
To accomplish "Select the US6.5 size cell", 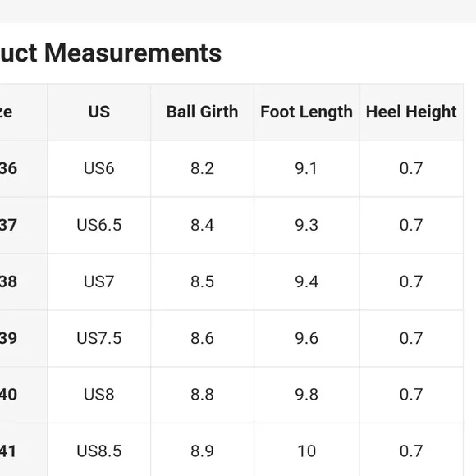I will pyautogui.click(x=99, y=225).
